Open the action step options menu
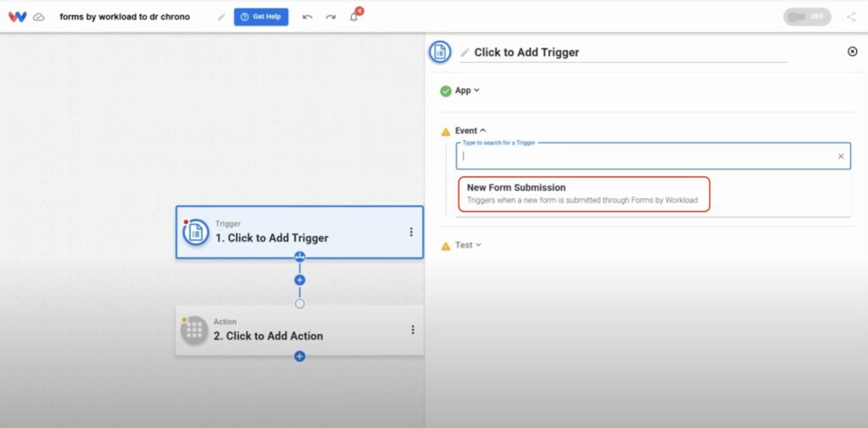This screenshot has width=868, height=428. 413,330
